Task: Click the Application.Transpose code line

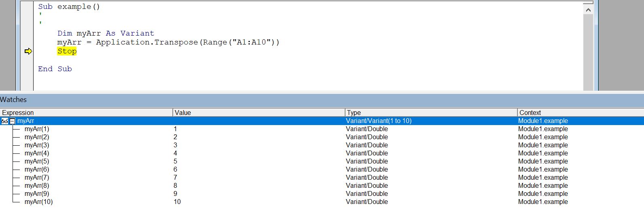Action: coord(168,42)
